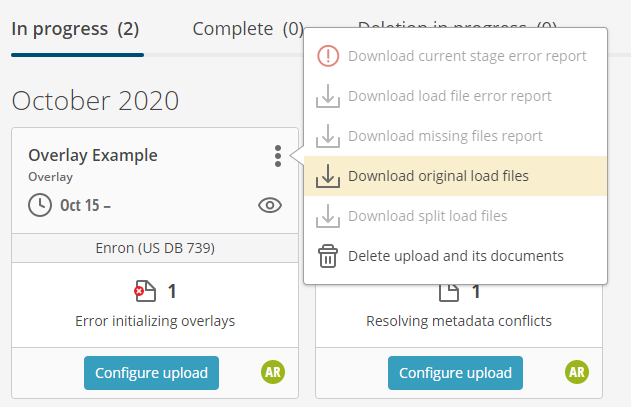Click Configure upload on Overlay Example card
631x407 pixels.
click(x=151, y=373)
